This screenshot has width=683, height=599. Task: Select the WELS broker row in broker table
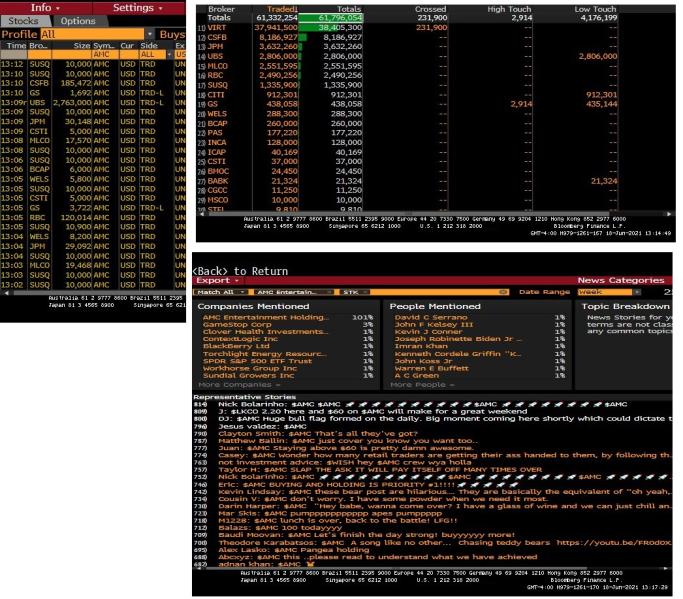tap(407, 114)
